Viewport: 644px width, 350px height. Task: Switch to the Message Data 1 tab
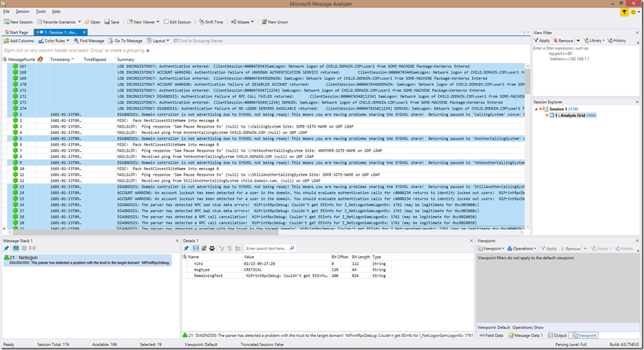tap(526, 335)
